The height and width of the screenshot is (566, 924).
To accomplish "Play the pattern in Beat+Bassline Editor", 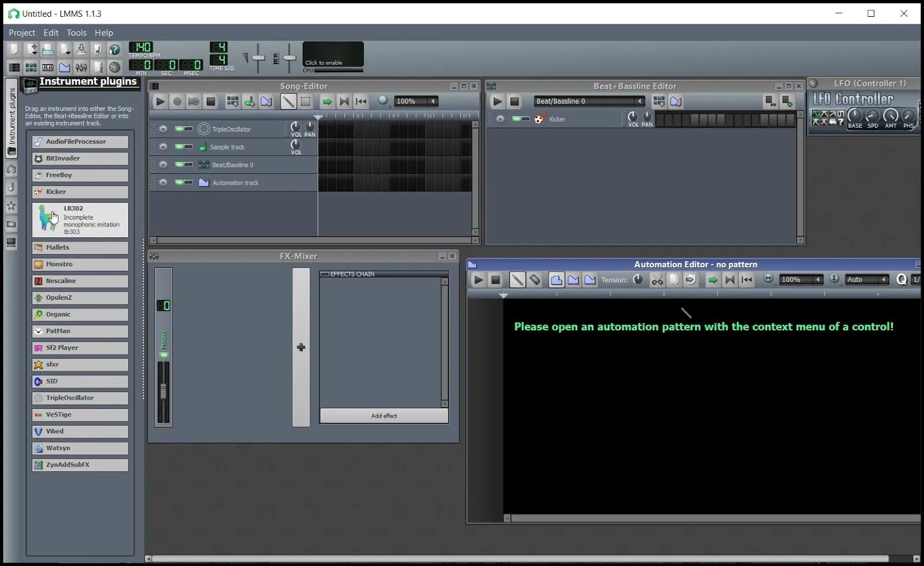I will 497,102.
